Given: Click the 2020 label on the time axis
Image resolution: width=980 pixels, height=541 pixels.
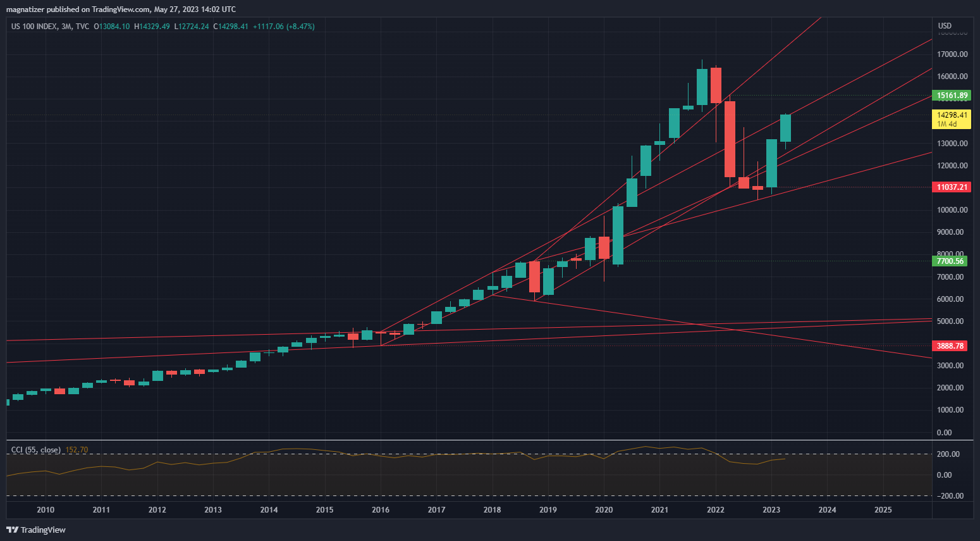Looking at the screenshot, I should pos(604,510).
